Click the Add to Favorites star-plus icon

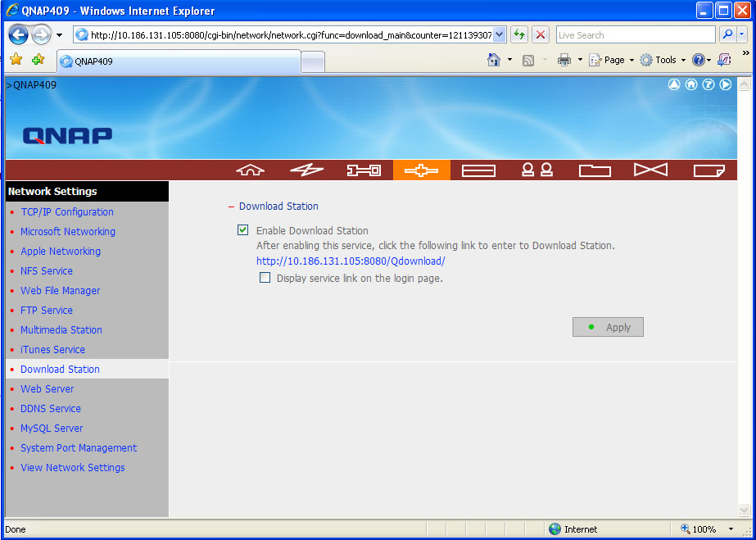38,59
